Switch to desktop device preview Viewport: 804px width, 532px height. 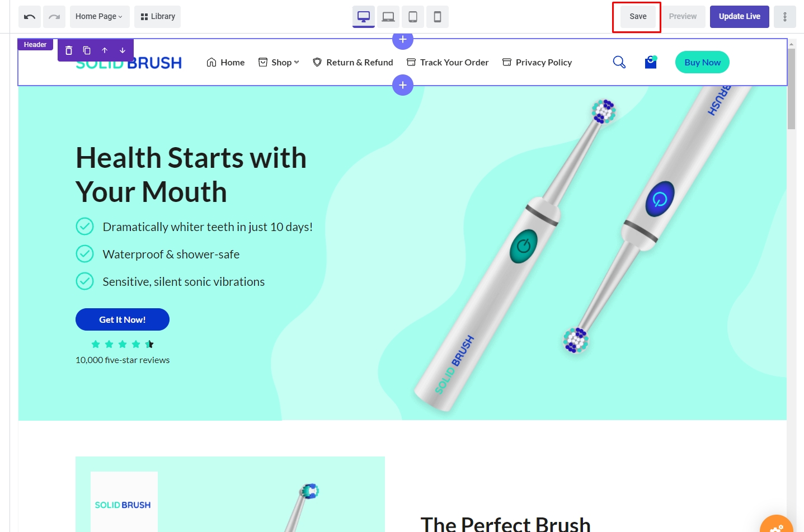(x=364, y=17)
